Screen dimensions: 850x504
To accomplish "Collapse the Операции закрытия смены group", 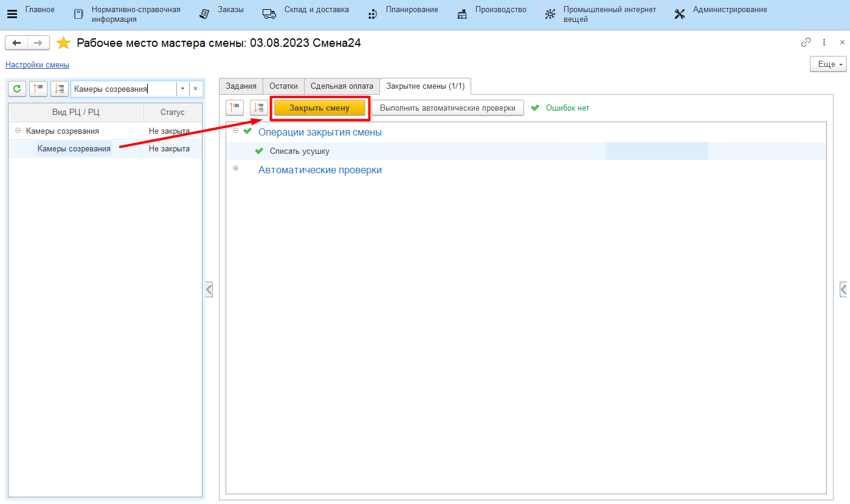I will coord(236,131).
